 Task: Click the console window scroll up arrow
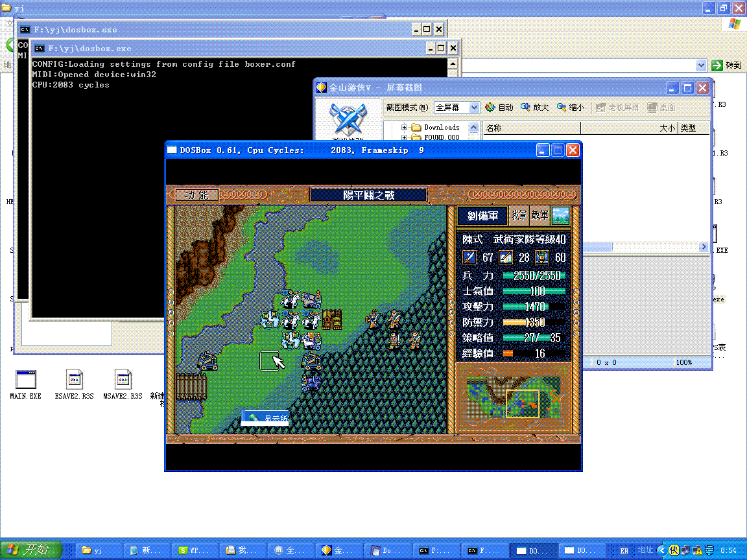coord(453,64)
